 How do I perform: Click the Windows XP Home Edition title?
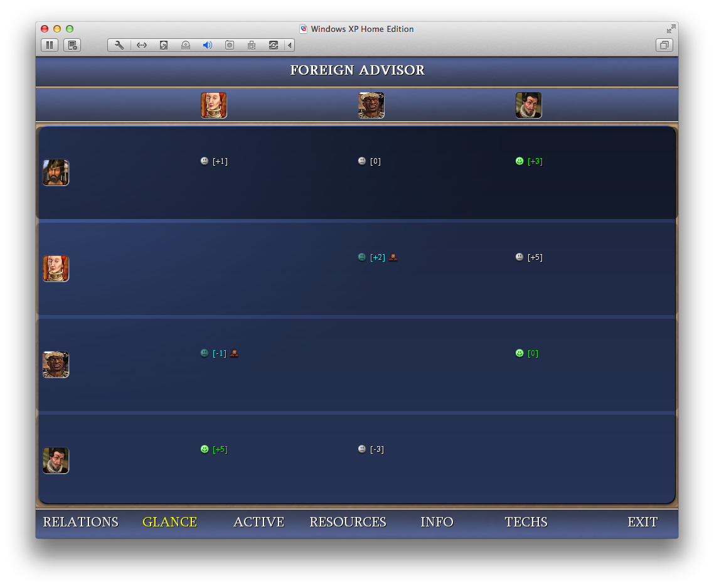pyautogui.click(x=363, y=29)
